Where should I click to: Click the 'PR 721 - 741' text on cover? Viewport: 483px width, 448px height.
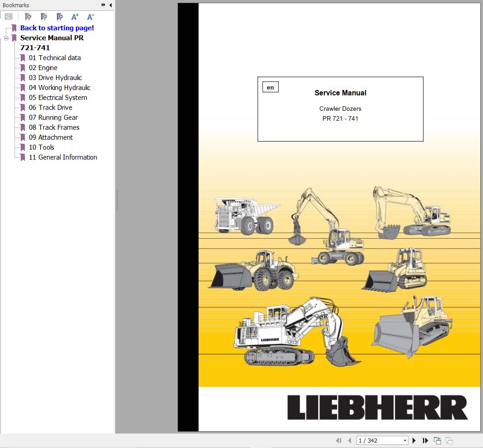(340, 118)
